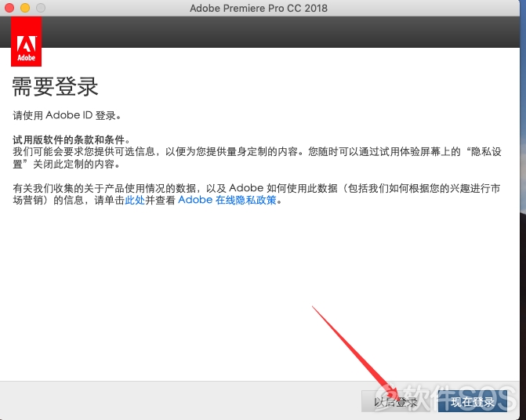The image size is (526, 420).
Task: Click the 需要登录 heading text
Action: pyautogui.click(x=56, y=86)
